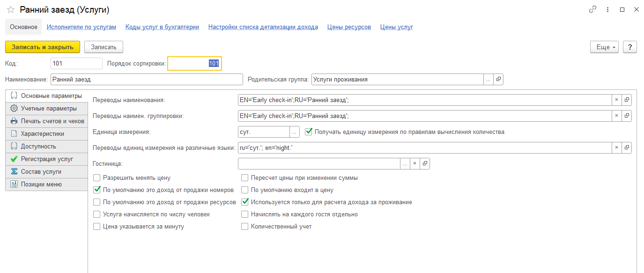This screenshot has height=273, width=644.
Task: Check По умолчанию это доход от продажи ресурсов
Action: (97, 202)
